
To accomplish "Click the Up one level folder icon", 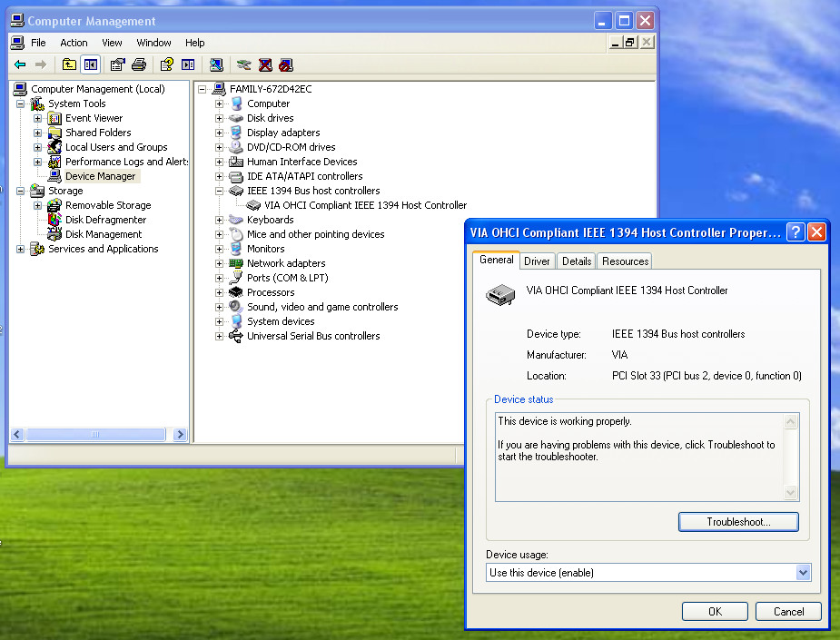I will click(x=69, y=64).
